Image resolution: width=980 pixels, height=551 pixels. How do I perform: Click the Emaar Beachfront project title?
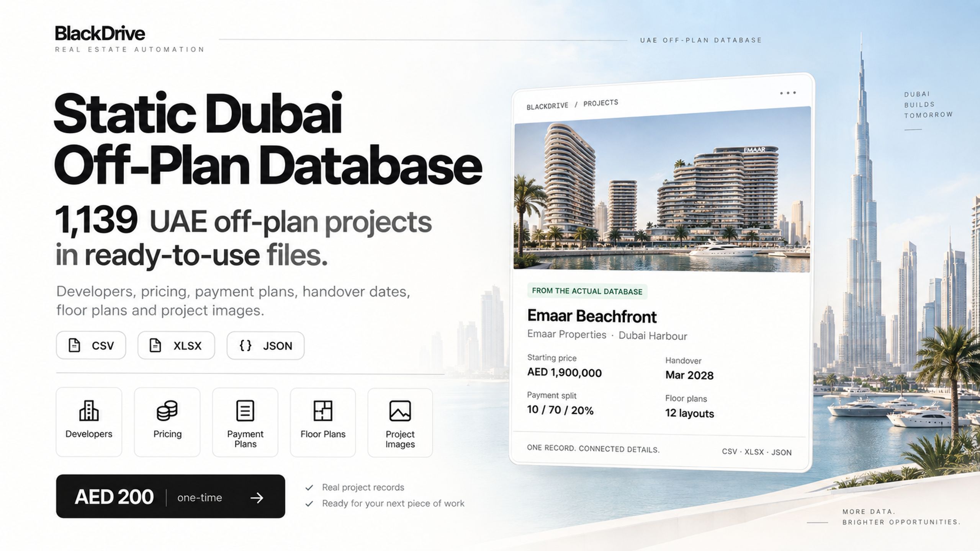point(592,316)
